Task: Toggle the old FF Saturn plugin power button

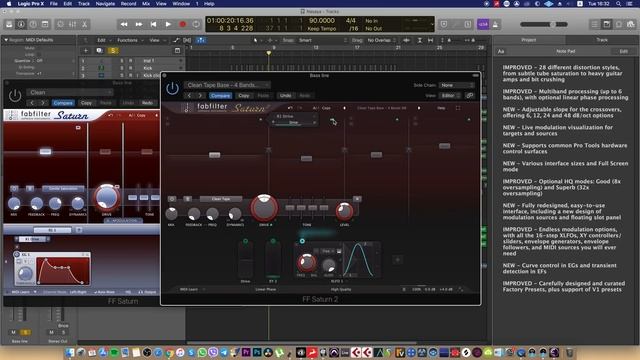Action: 15,96
